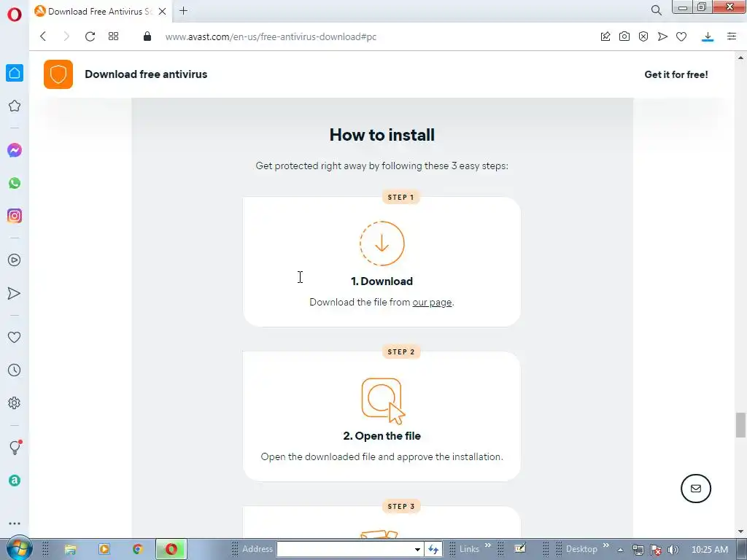Open the Player icon in sidebar

pyautogui.click(x=15, y=260)
